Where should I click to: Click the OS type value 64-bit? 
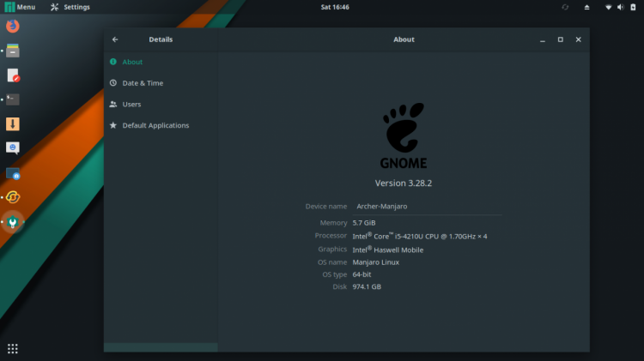361,274
